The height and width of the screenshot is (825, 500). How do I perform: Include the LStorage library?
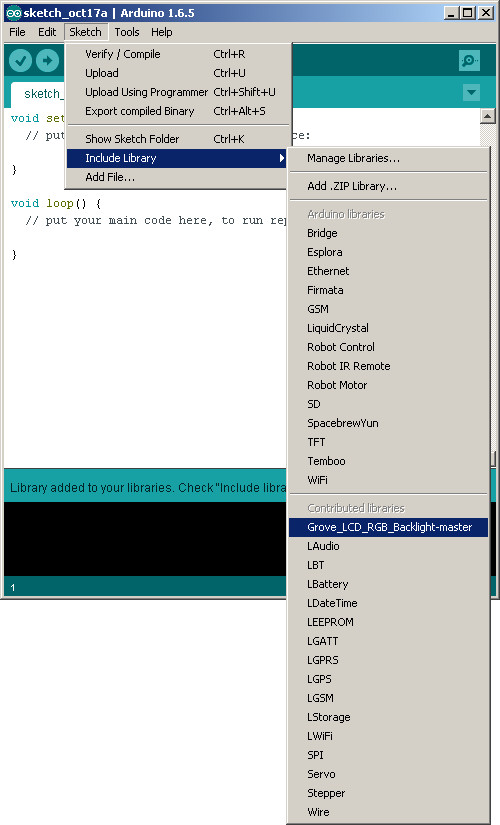388,717
